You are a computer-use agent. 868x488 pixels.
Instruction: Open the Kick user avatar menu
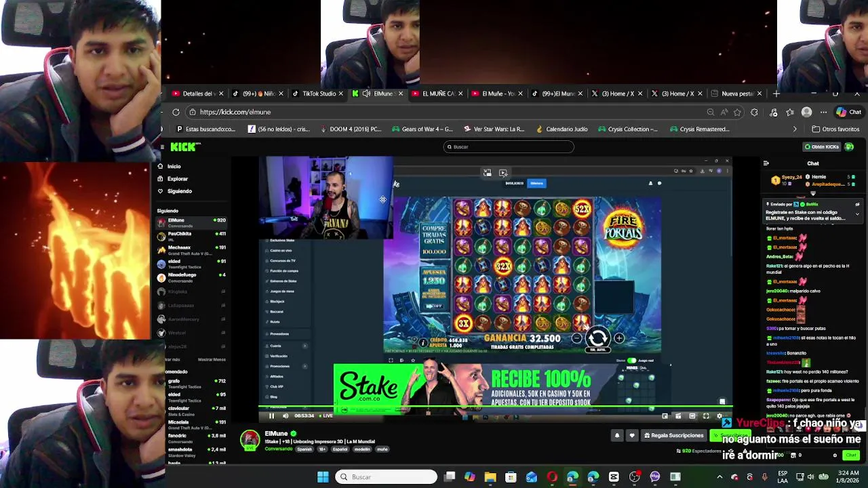pos(849,146)
